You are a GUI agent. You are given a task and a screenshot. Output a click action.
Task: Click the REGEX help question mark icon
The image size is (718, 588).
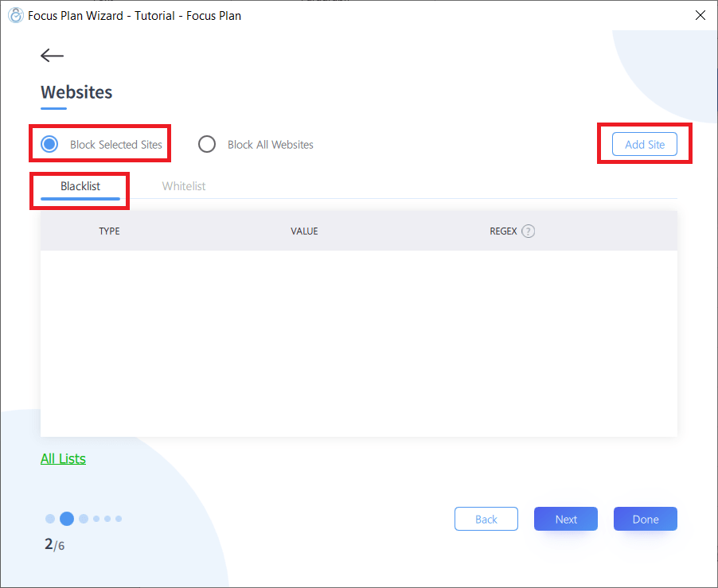pyautogui.click(x=529, y=232)
